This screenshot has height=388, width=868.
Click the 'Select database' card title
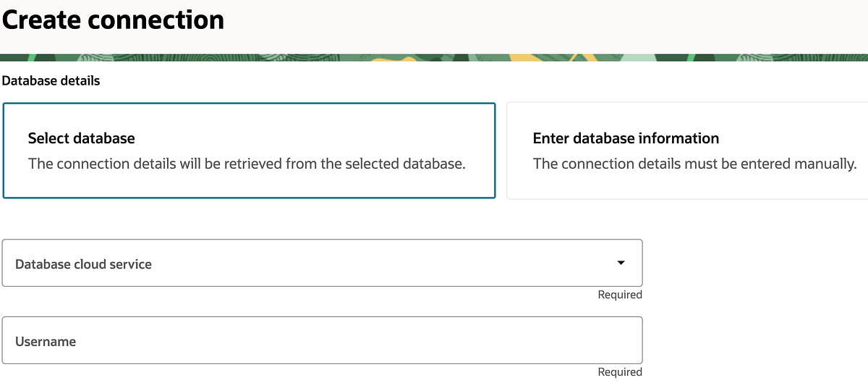click(x=81, y=138)
